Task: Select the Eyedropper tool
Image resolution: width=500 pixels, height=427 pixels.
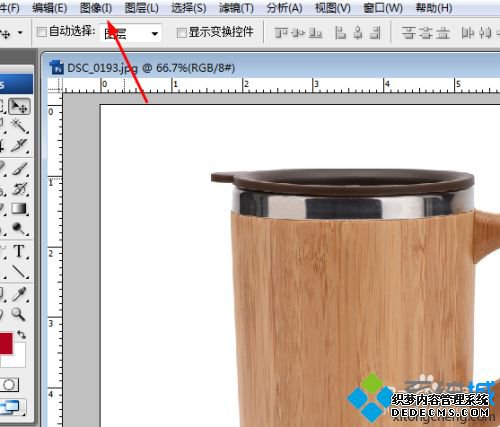Action: coord(19,293)
